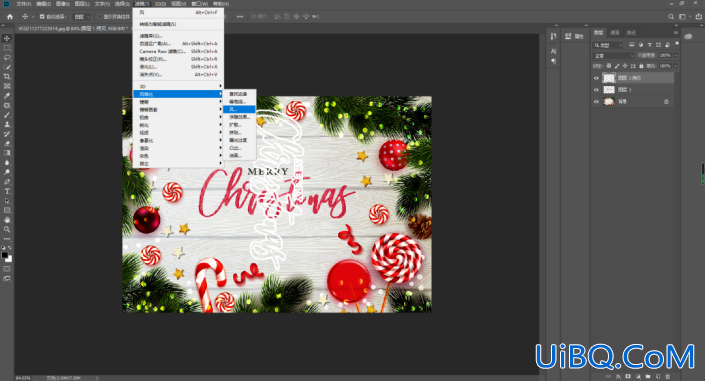The height and width of the screenshot is (381, 705).
Task: Select the 图层 1 layer thumbnail
Action: pyautogui.click(x=609, y=90)
